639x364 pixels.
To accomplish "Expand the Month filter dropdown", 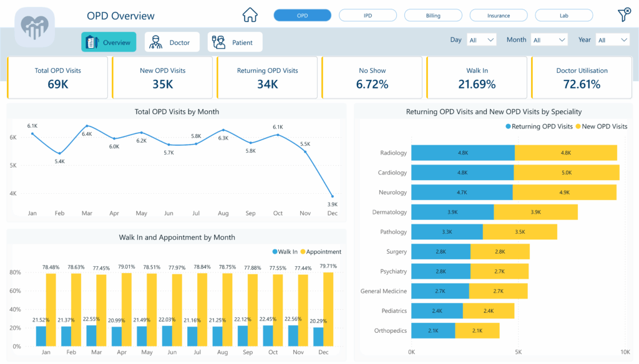I will [x=549, y=39].
